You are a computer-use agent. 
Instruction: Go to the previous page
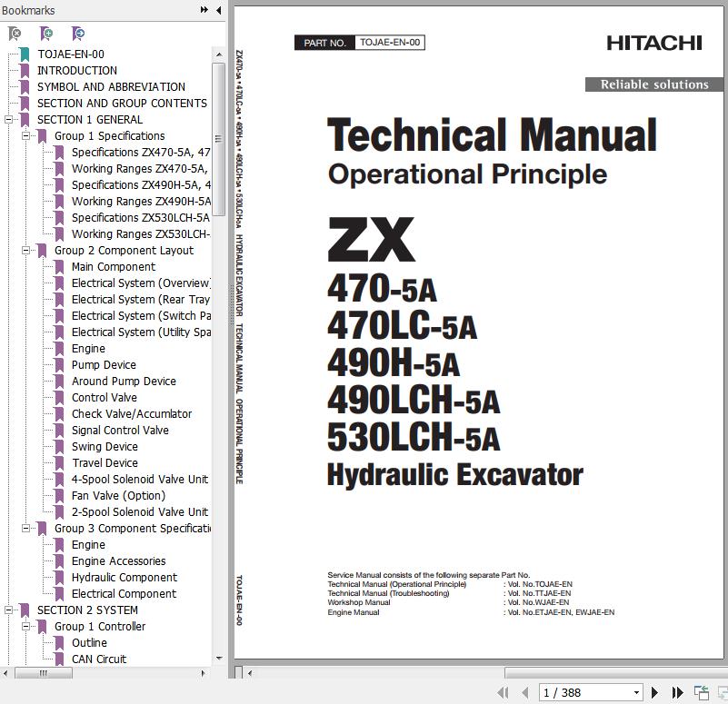click(525, 692)
